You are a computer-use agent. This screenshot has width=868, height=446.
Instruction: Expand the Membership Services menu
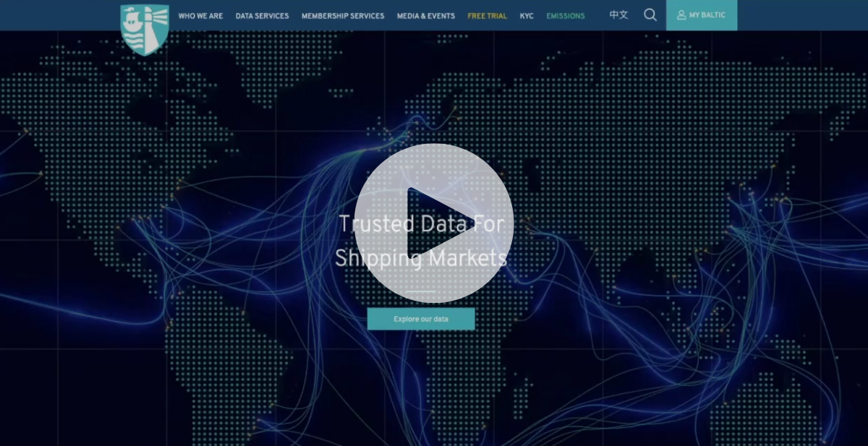coord(343,16)
